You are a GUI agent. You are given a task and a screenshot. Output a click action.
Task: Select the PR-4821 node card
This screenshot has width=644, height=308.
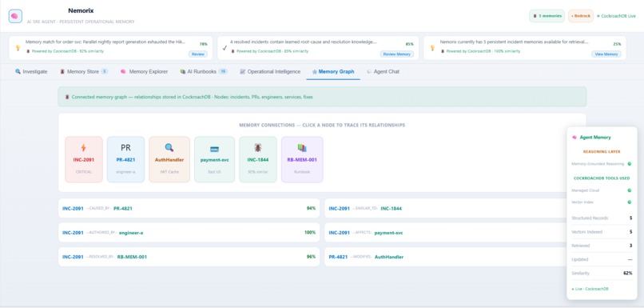coord(125,159)
